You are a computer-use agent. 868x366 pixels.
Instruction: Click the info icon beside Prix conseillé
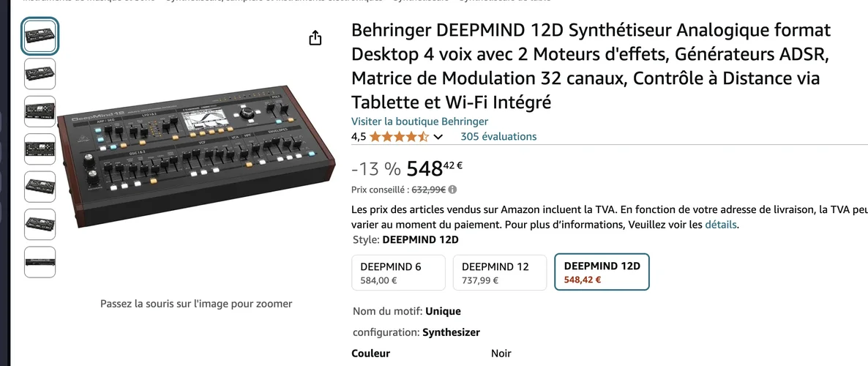click(452, 190)
